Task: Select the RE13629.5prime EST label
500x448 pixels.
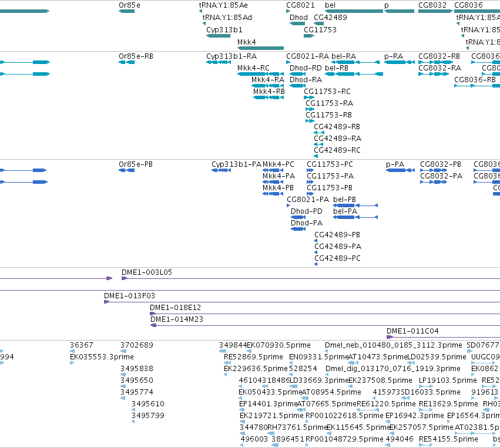Action: point(448,404)
